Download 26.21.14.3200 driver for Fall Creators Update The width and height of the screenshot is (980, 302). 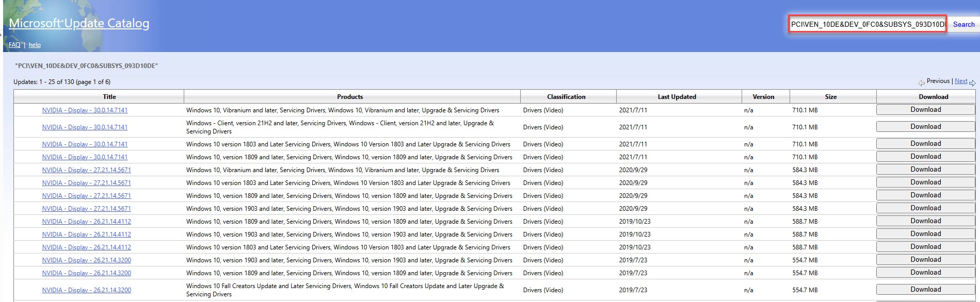click(925, 290)
